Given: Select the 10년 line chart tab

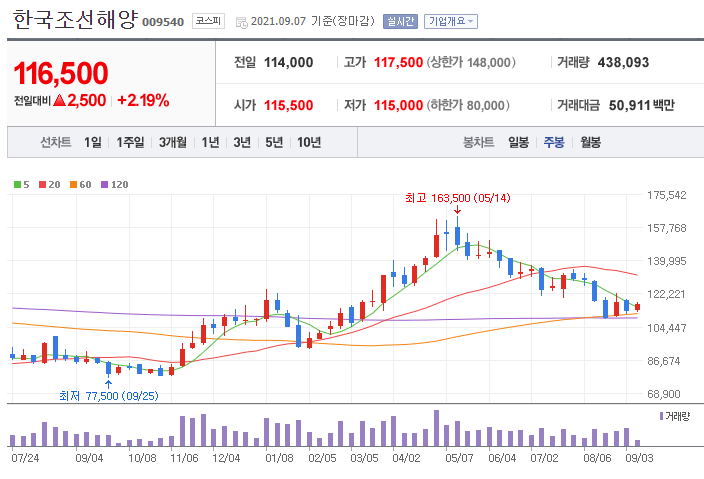Looking at the screenshot, I should (309, 142).
